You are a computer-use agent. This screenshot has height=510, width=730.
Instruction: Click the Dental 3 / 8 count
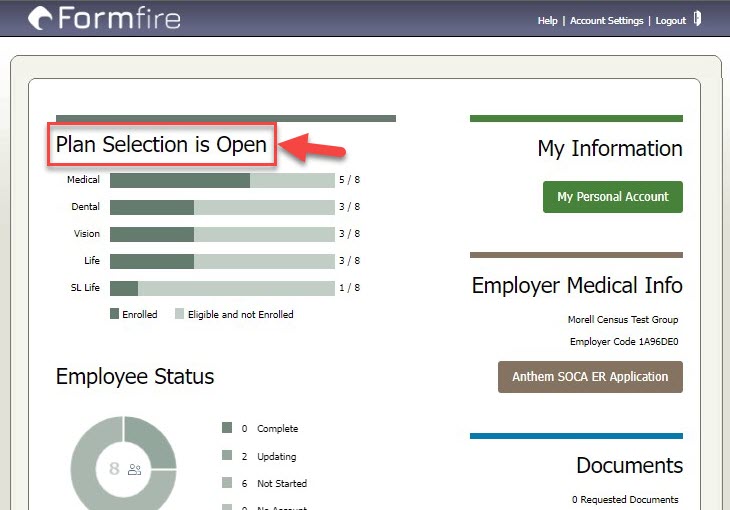pos(349,207)
